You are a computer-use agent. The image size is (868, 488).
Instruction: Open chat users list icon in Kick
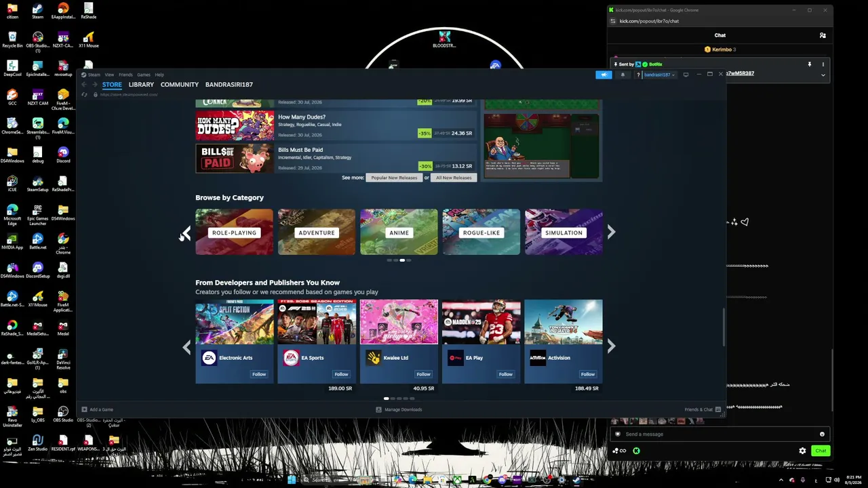(x=823, y=35)
